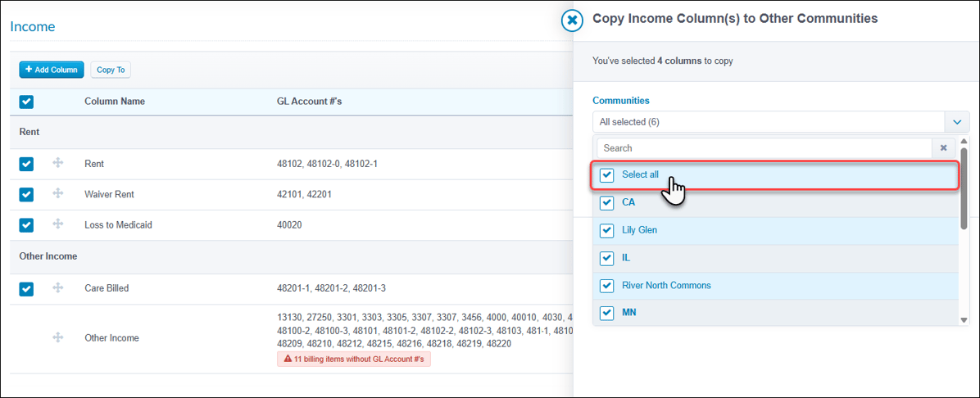Close the Copy Income Columns panel
980x398 pixels.
point(572,20)
